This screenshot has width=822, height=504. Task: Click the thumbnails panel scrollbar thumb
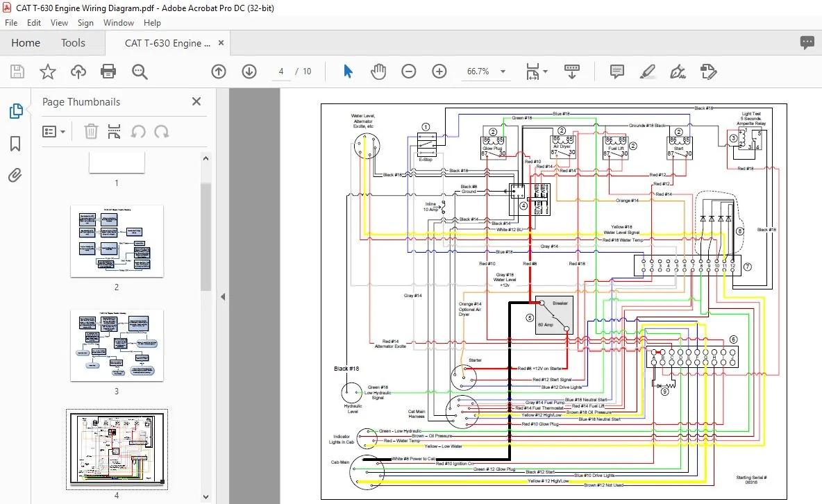205,236
